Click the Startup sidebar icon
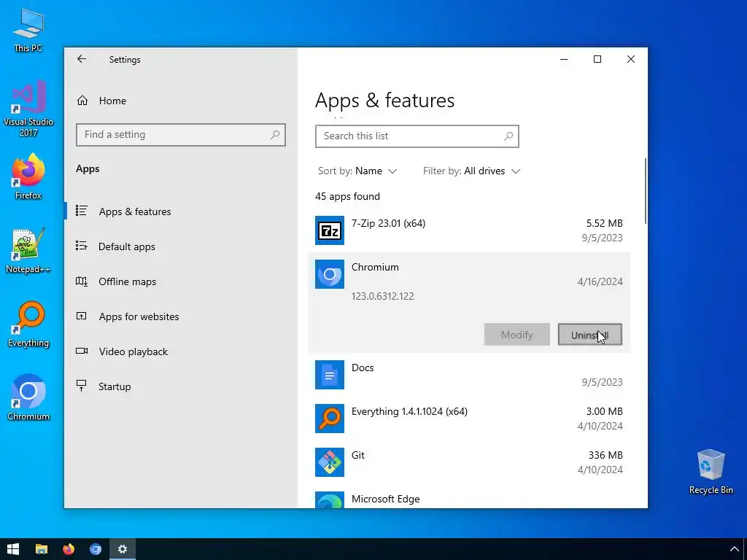 point(82,386)
